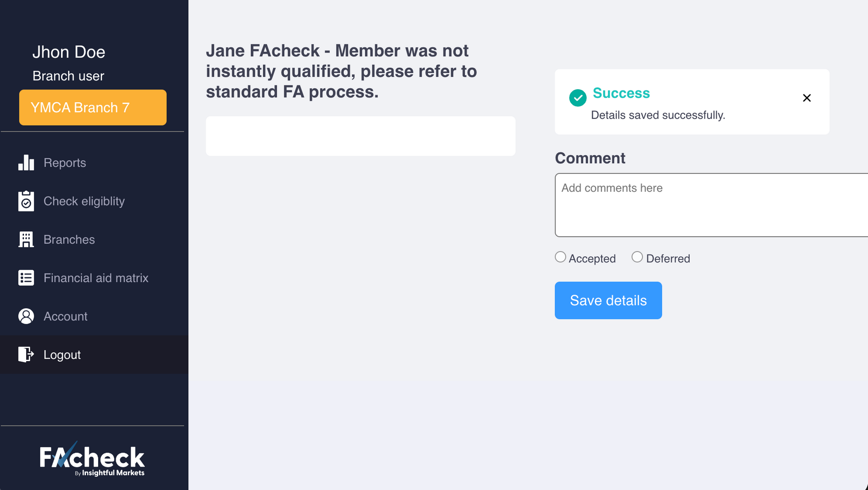Click the Logout door icon
The height and width of the screenshot is (490, 868).
point(26,354)
